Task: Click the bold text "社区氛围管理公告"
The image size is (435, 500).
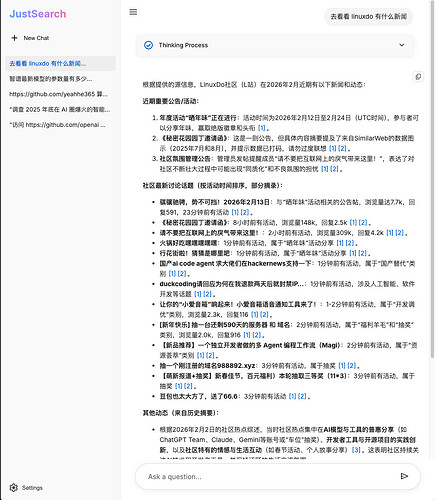Action: 186,159
